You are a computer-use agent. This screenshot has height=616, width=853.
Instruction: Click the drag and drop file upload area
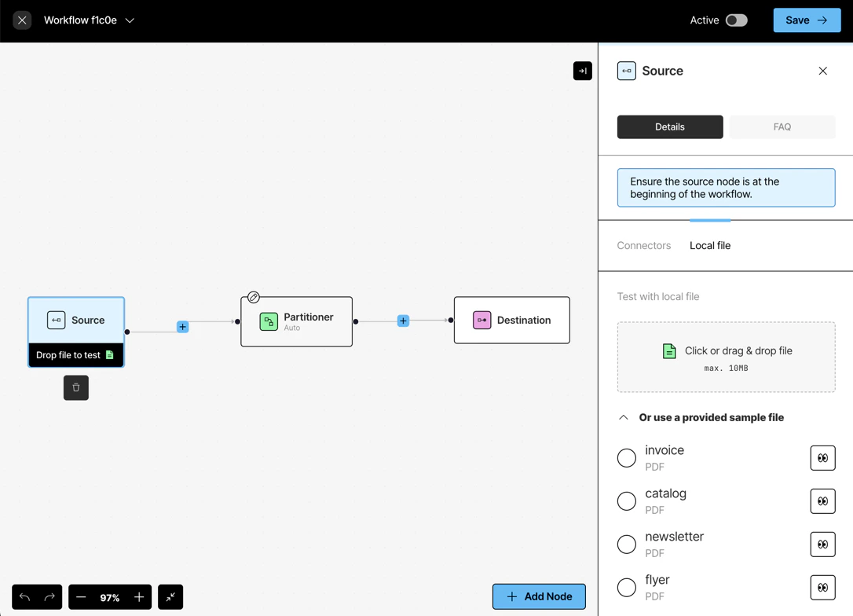click(x=726, y=357)
